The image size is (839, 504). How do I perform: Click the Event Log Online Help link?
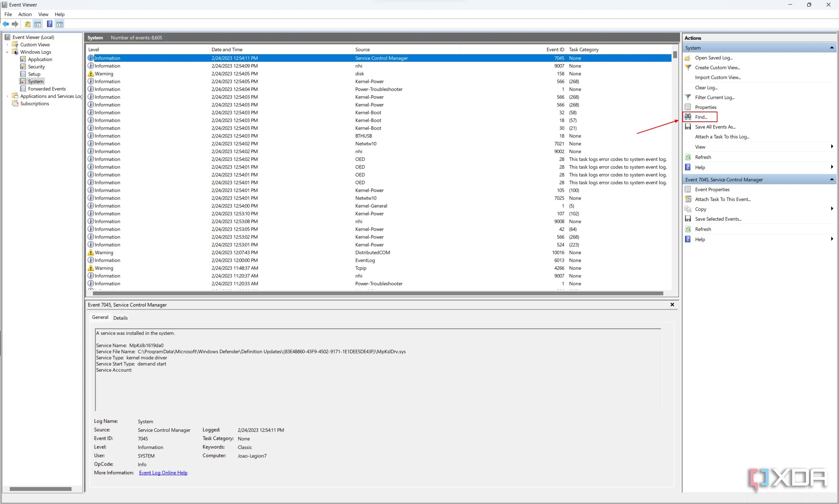163,472
